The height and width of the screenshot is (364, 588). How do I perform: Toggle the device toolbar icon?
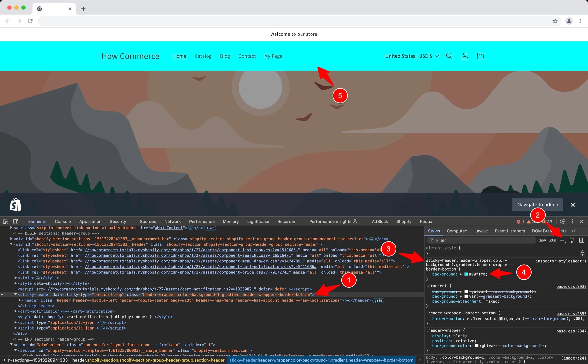coord(16,221)
